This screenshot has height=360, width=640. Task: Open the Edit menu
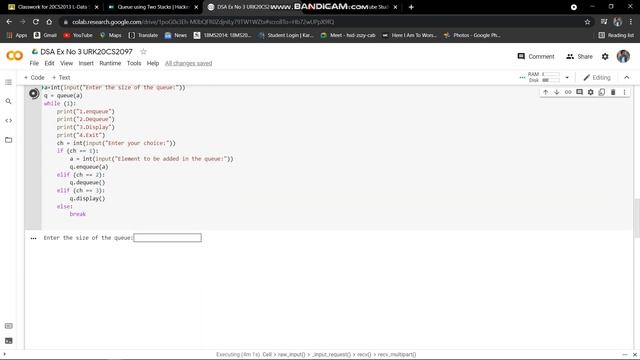click(49, 63)
